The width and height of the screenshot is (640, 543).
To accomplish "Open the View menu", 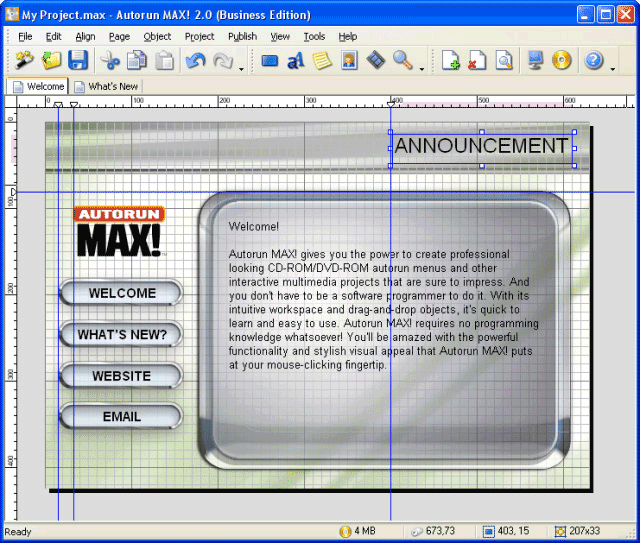I will click(280, 36).
